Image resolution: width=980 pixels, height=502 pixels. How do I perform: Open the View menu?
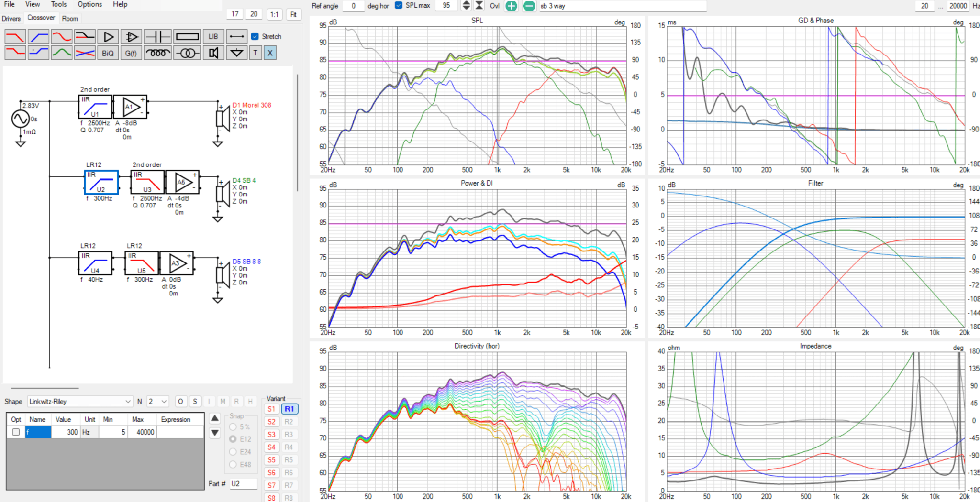33,4
